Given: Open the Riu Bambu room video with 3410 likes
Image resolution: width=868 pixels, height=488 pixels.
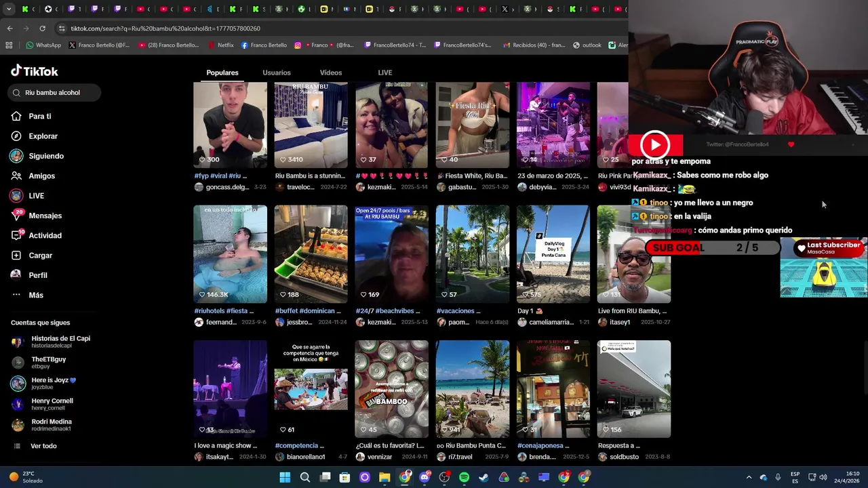Looking at the screenshot, I should 311,125.
